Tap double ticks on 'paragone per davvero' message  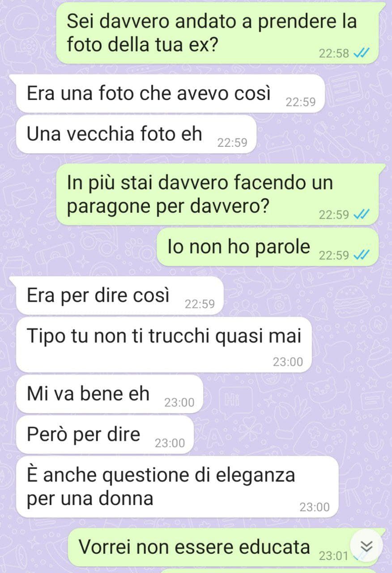coord(361,215)
